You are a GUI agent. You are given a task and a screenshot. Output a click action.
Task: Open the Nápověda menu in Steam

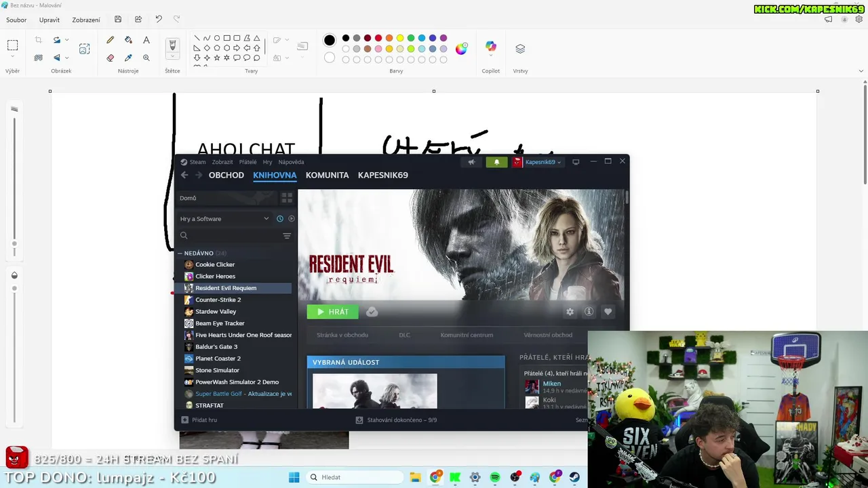291,162
